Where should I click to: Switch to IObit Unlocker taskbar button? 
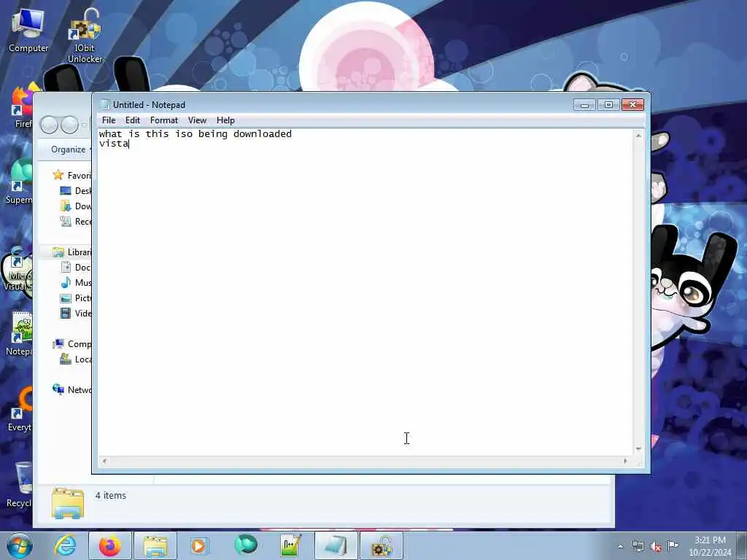click(382, 545)
